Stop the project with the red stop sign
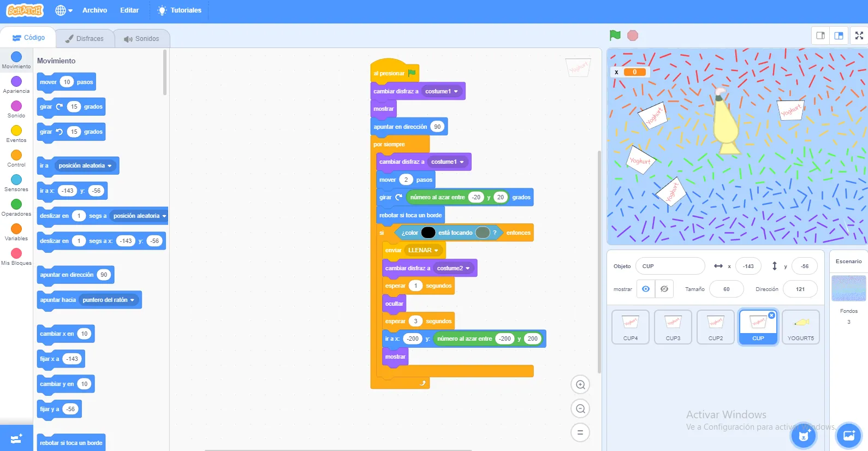This screenshot has height=451, width=868. pos(633,35)
